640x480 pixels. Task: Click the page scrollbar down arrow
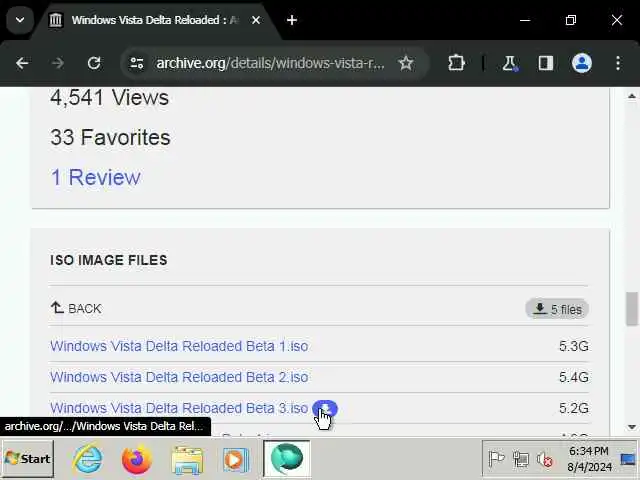pos(632,427)
